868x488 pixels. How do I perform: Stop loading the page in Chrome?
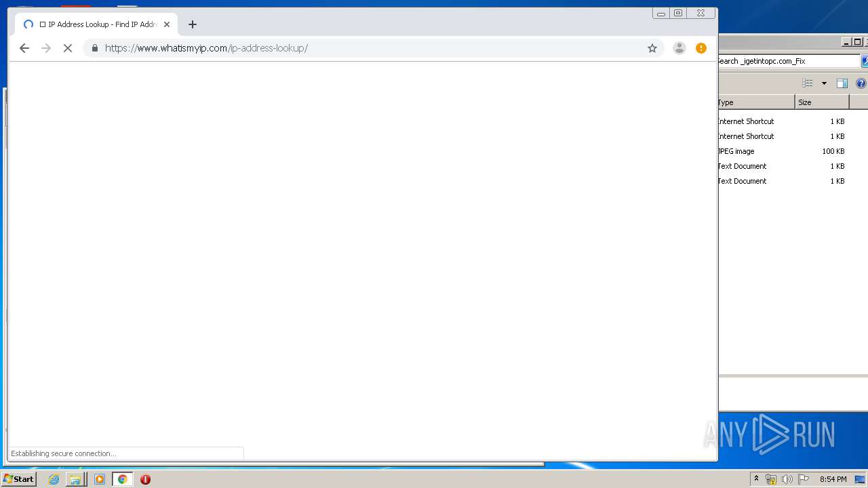(x=68, y=48)
